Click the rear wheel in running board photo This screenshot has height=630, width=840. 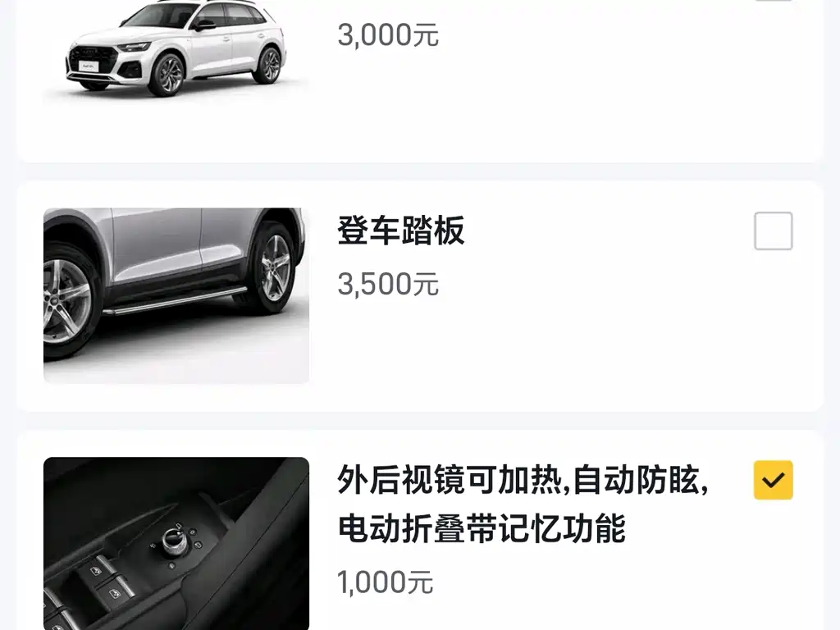pos(274,267)
